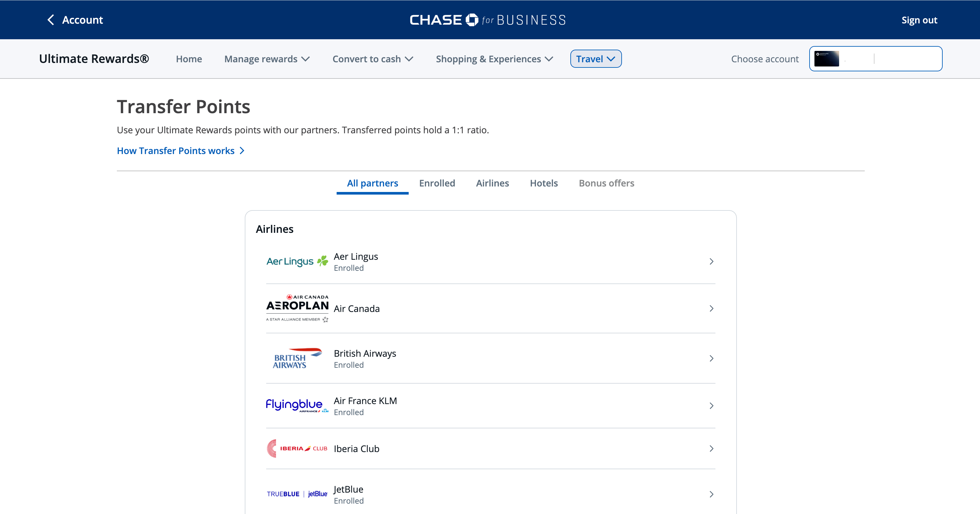Expand the Aer Lingus partner row chevron
This screenshot has height=514, width=980.
[711, 261]
